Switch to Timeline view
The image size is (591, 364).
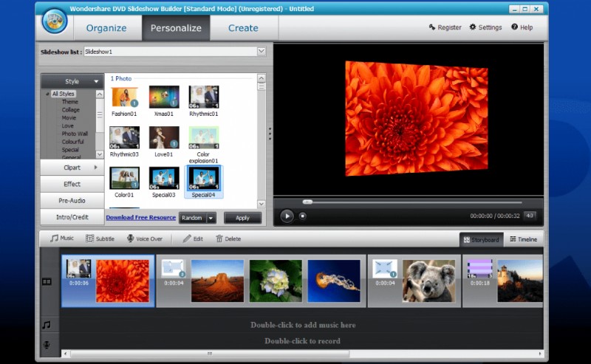pyautogui.click(x=524, y=239)
